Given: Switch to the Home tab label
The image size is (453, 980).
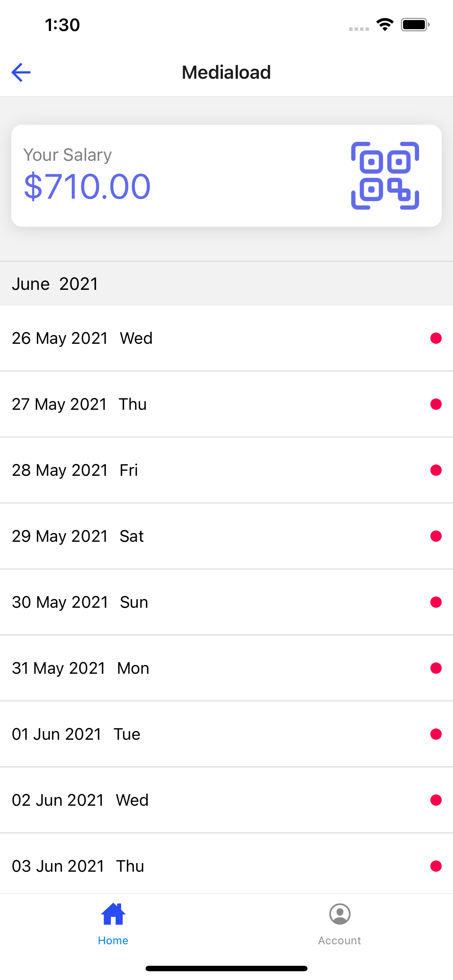Looking at the screenshot, I should tap(113, 940).
